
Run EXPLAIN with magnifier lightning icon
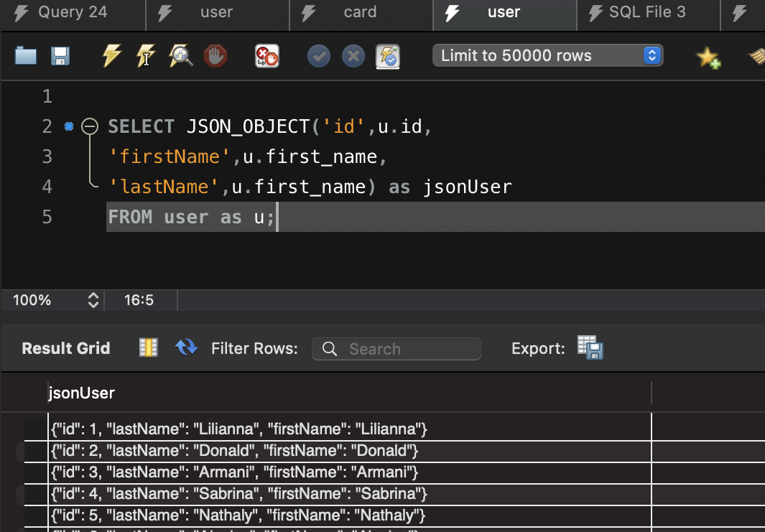(x=180, y=55)
